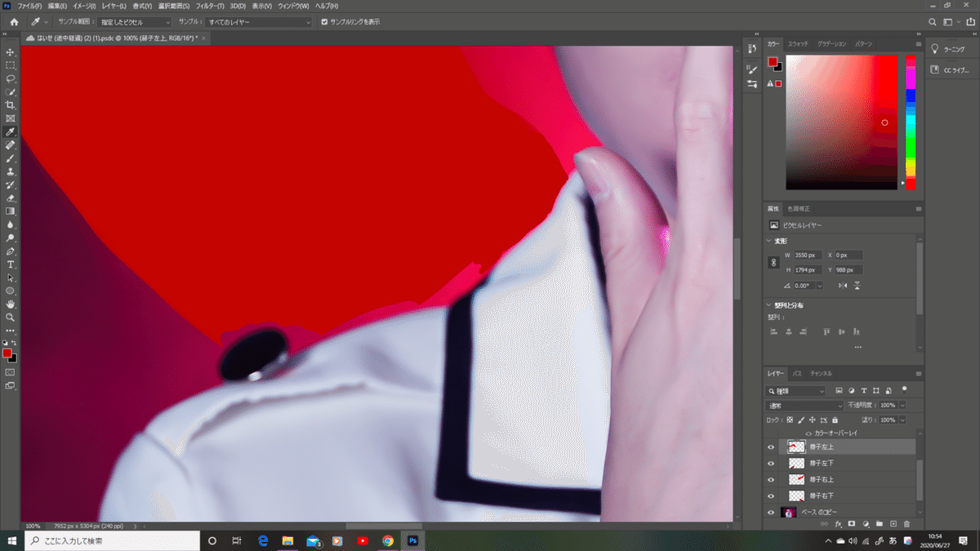980x551 pixels.
Task: Hide the 梯子右下 layer
Action: 771,495
